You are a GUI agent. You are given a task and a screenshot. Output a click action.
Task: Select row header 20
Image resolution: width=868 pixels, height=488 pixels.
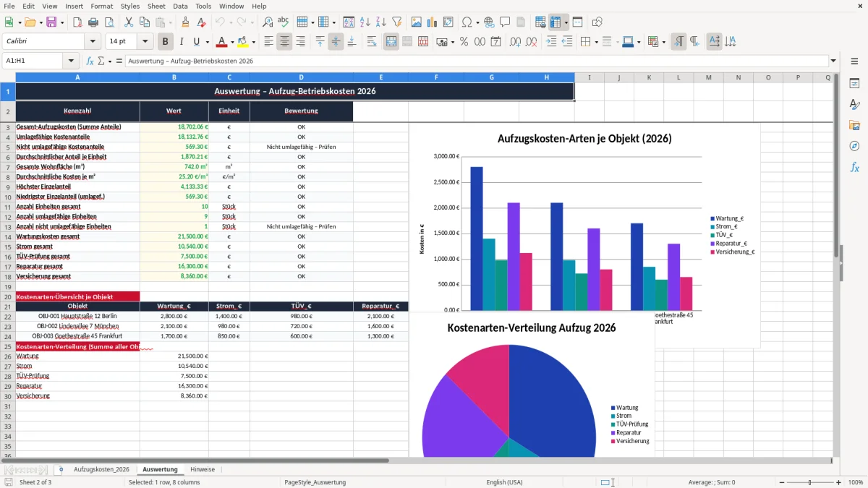(x=8, y=296)
